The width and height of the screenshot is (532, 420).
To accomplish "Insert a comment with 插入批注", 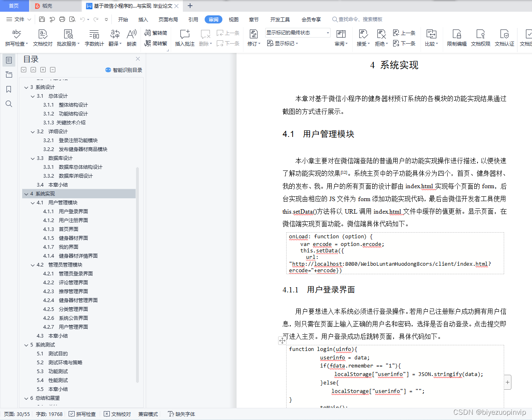I will (x=185, y=38).
